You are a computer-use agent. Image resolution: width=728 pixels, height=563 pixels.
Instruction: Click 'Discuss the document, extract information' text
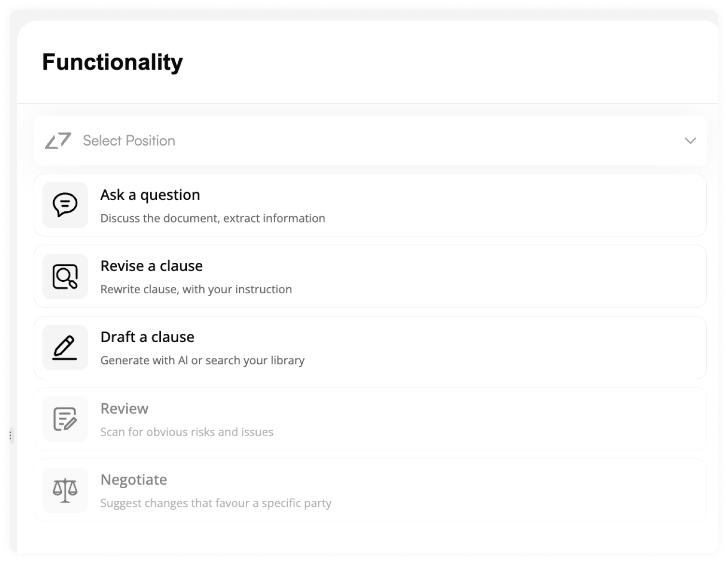(213, 219)
